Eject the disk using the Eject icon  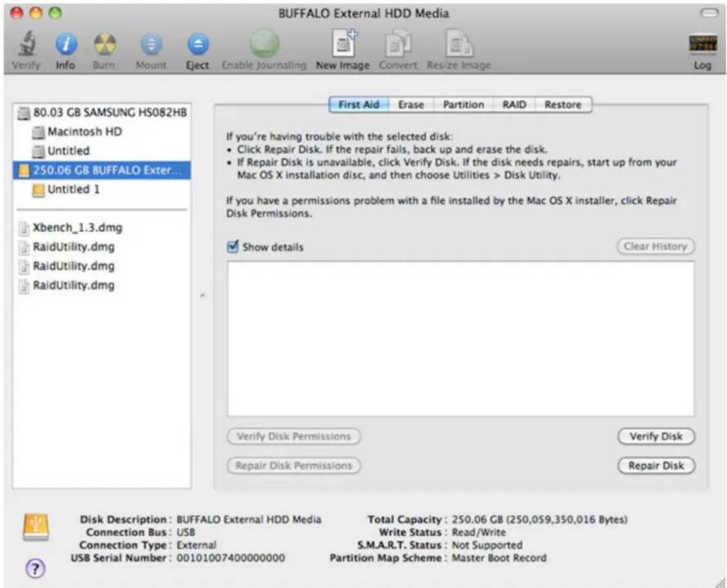198,45
